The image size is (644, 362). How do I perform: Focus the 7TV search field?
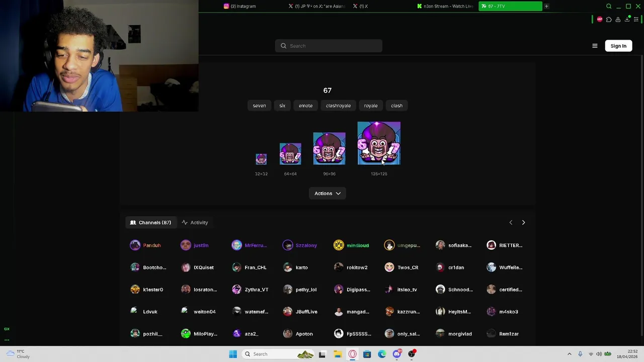click(329, 46)
